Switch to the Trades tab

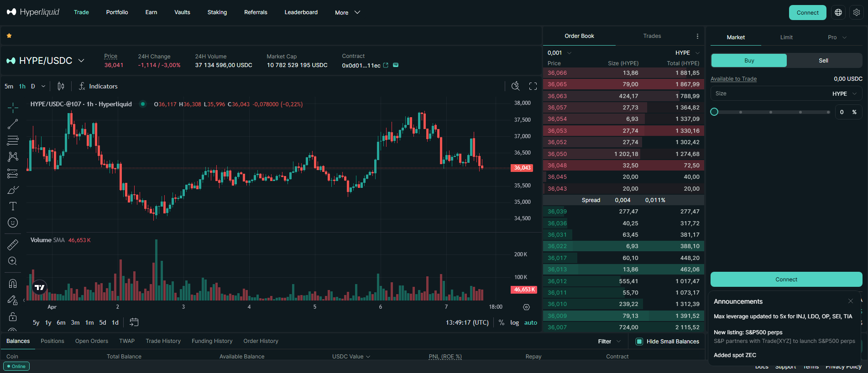pos(652,36)
